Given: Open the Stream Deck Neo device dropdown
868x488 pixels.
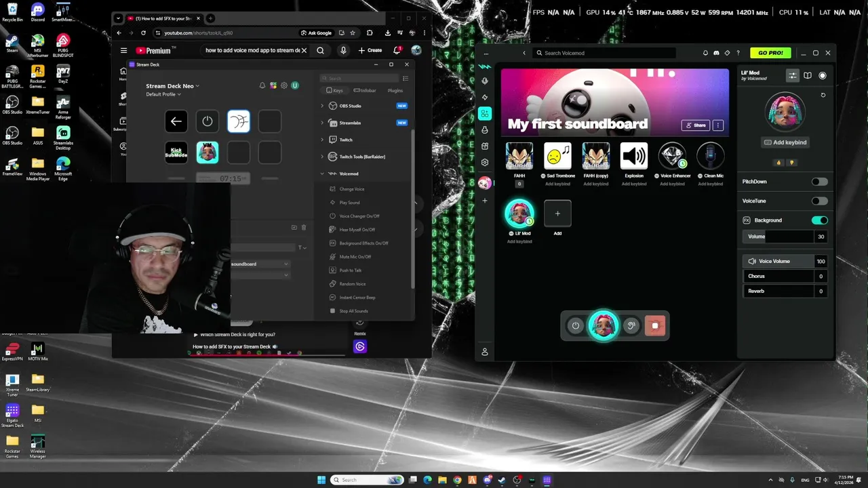Looking at the screenshot, I should click(173, 86).
